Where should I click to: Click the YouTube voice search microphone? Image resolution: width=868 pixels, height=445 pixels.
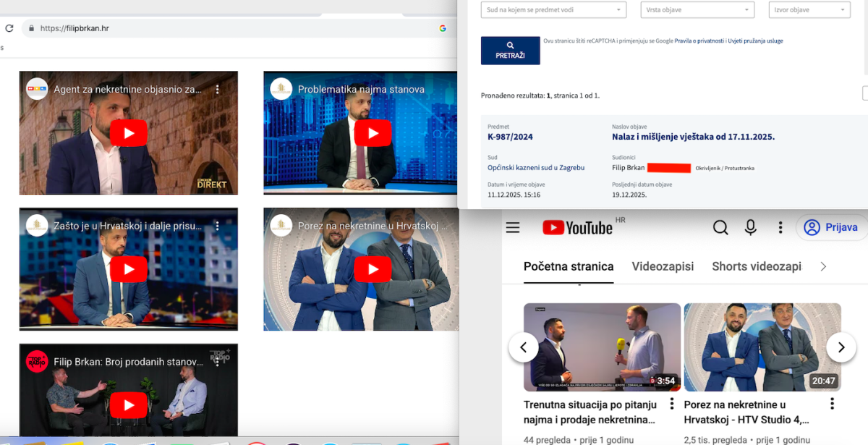click(x=751, y=228)
